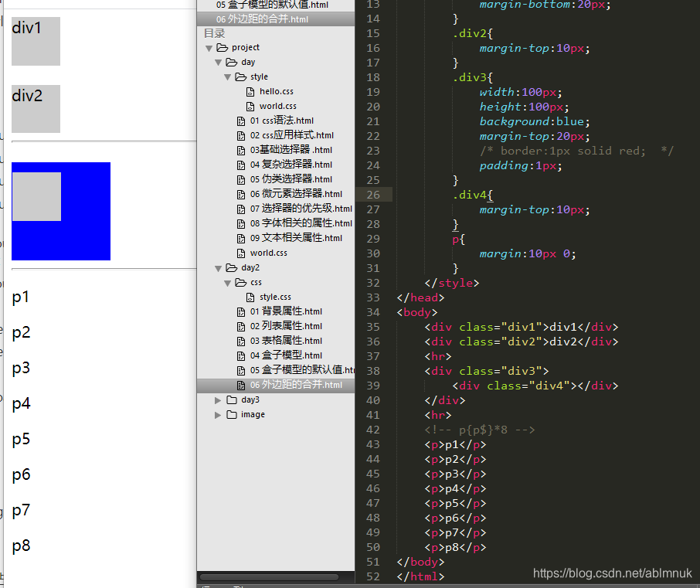
Task: Click file icon of 01 背景属性.html
Action: click(241, 312)
